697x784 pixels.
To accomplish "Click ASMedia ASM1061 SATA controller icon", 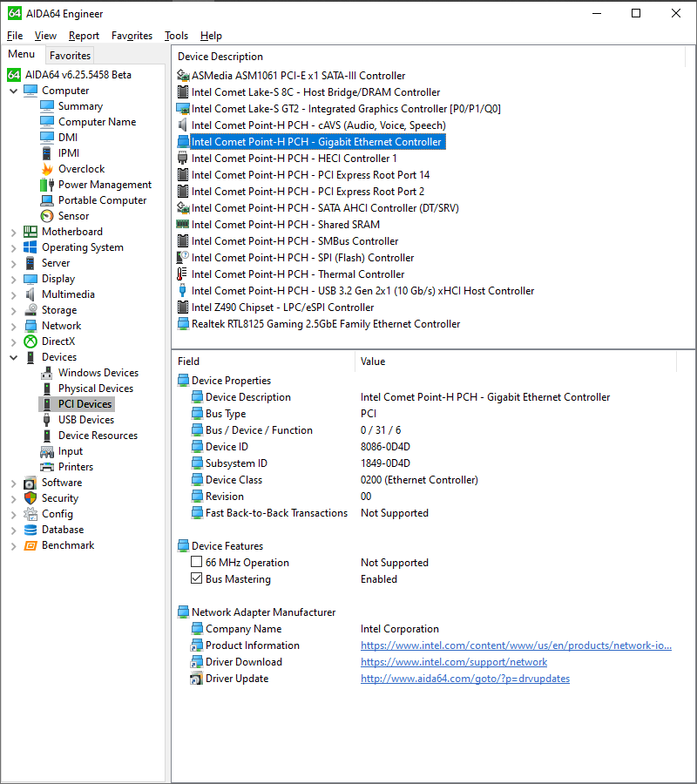I will tap(183, 76).
